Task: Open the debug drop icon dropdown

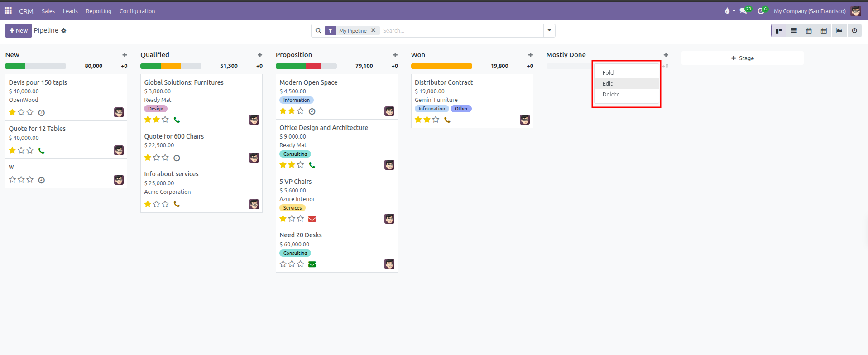Action: (729, 11)
